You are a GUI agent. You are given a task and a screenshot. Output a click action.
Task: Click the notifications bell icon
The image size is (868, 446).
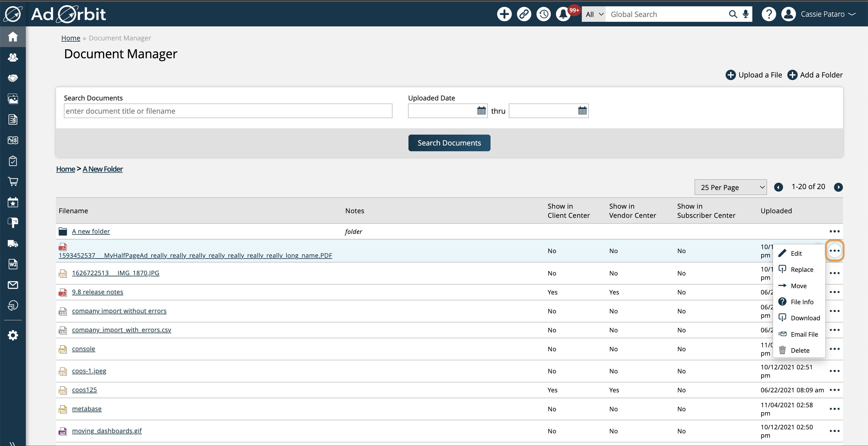click(x=563, y=14)
